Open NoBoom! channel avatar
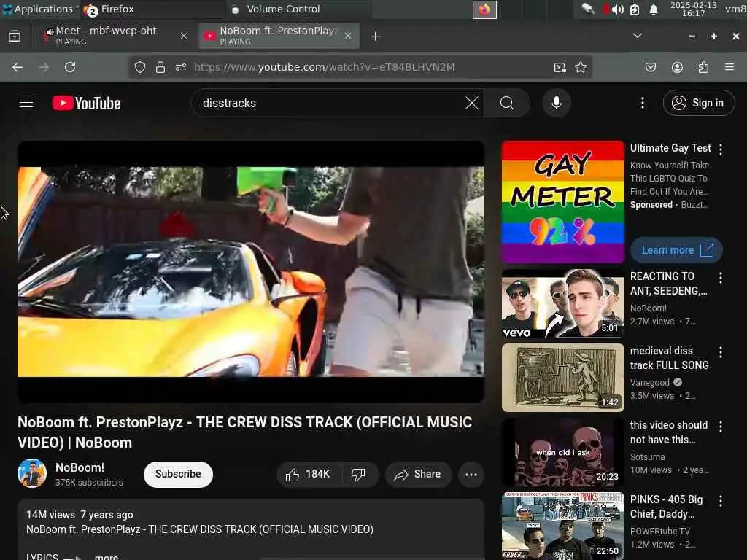Viewport: 747px width, 560px height. 32,473
